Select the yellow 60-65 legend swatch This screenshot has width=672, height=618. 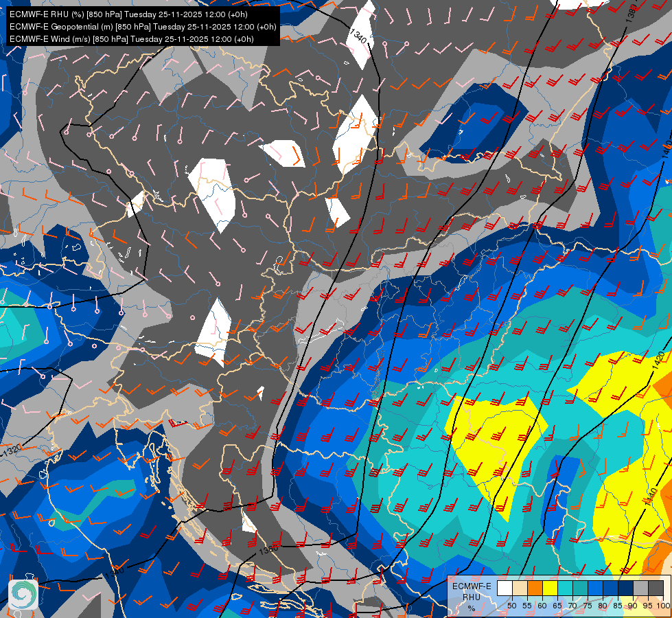coord(551,588)
